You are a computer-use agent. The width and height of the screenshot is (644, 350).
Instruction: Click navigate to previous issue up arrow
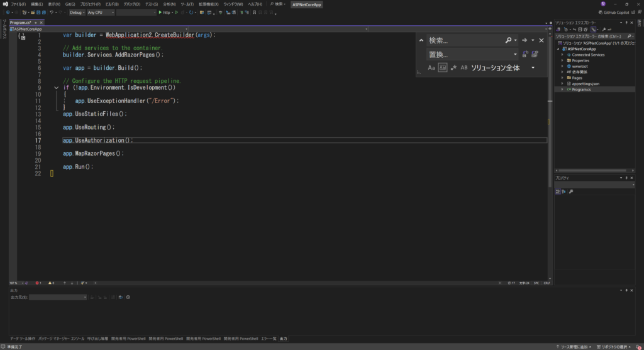pyautogui.click(x=65, y=283)
